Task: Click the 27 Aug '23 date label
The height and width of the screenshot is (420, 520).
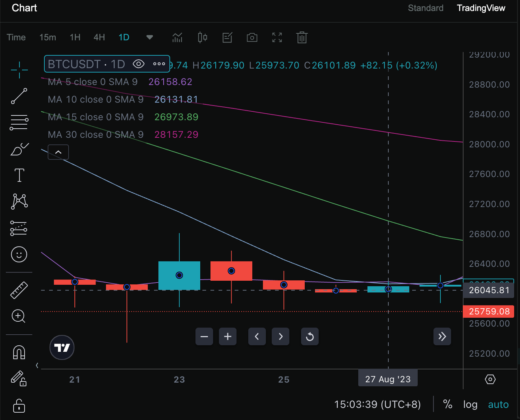Action: (x=388, y=379)
